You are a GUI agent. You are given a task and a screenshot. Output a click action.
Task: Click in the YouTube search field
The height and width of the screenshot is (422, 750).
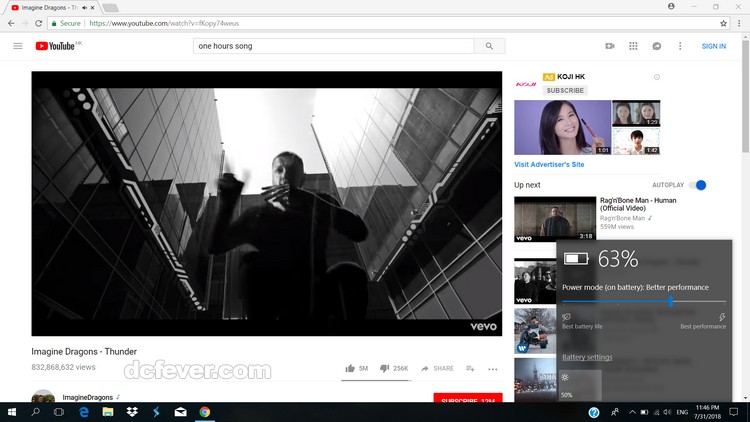333,46
